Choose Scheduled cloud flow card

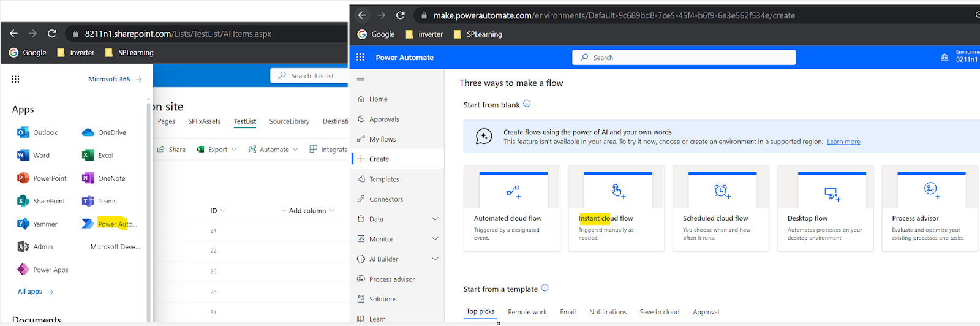pos(721,208)
